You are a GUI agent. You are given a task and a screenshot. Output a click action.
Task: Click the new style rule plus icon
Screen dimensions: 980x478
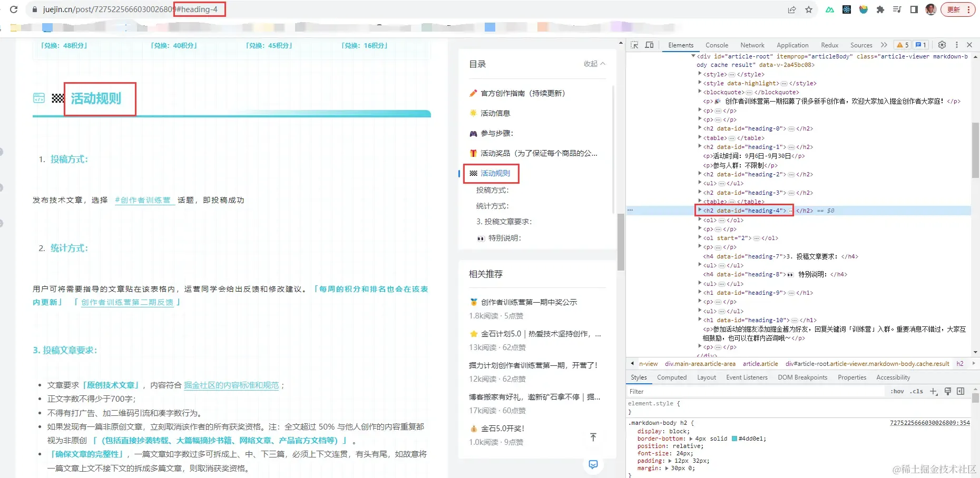pyautogui.click(x=934, y=391)
